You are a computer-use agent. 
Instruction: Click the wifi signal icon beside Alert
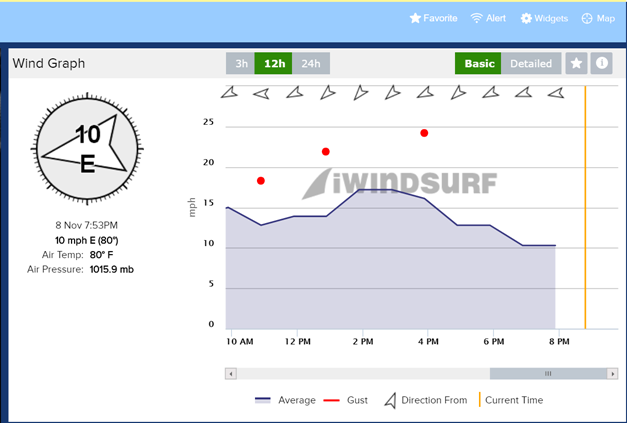click(476, 18)
